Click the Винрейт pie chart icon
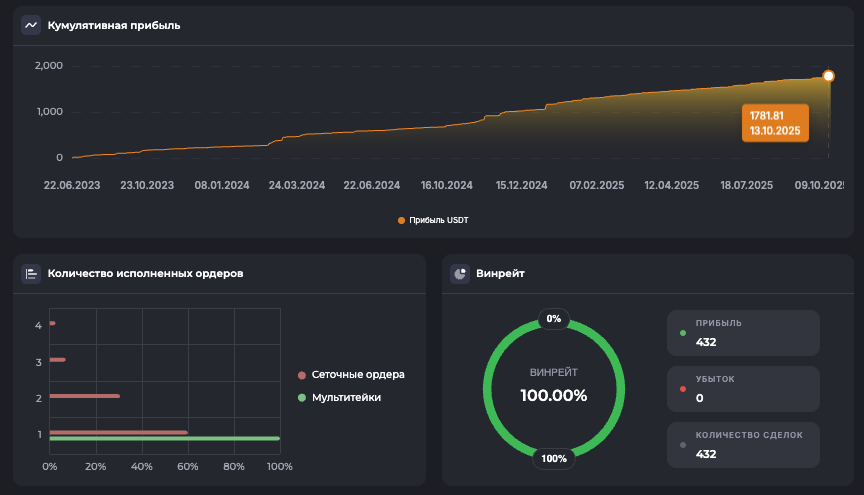 pos(460,273)
